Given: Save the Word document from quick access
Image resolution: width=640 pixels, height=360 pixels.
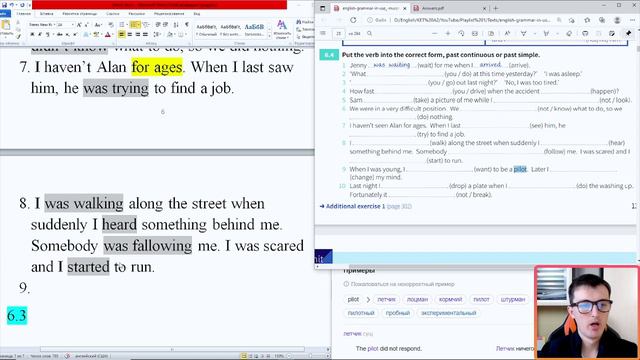Looking at the screenshot, I should pos(4,5).
